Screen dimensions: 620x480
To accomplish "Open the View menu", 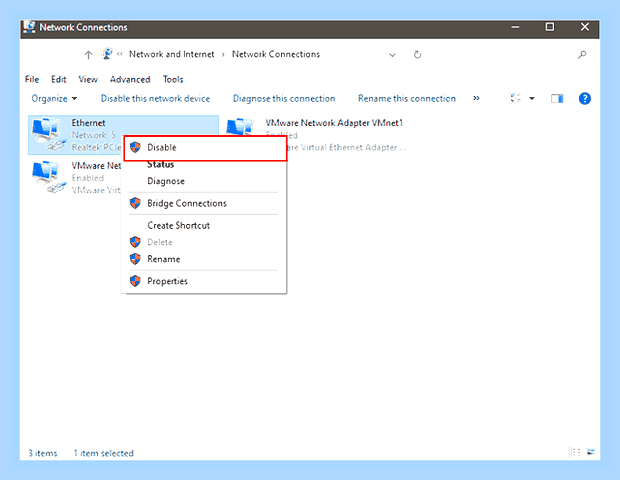I will 88,79.
